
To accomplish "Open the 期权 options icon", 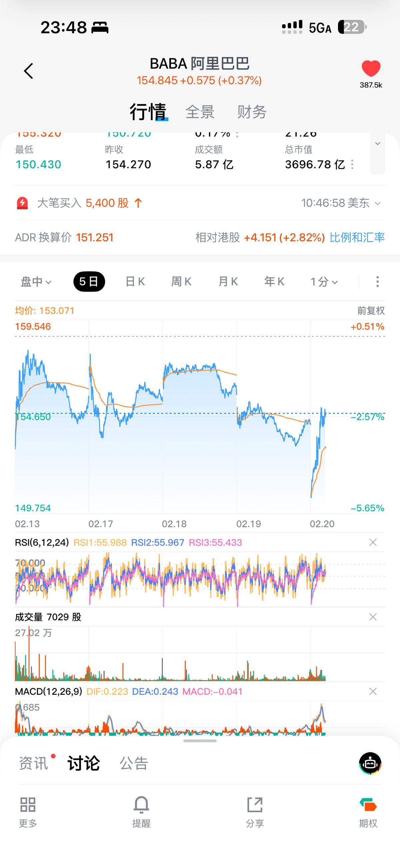I will coord(368,805).
